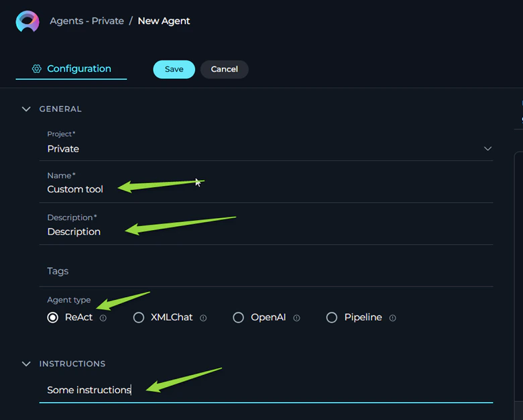The width and height of the screenshot is (523, 420).
Task: Open the ReAct info icon
Action: [x=103, y=318]
